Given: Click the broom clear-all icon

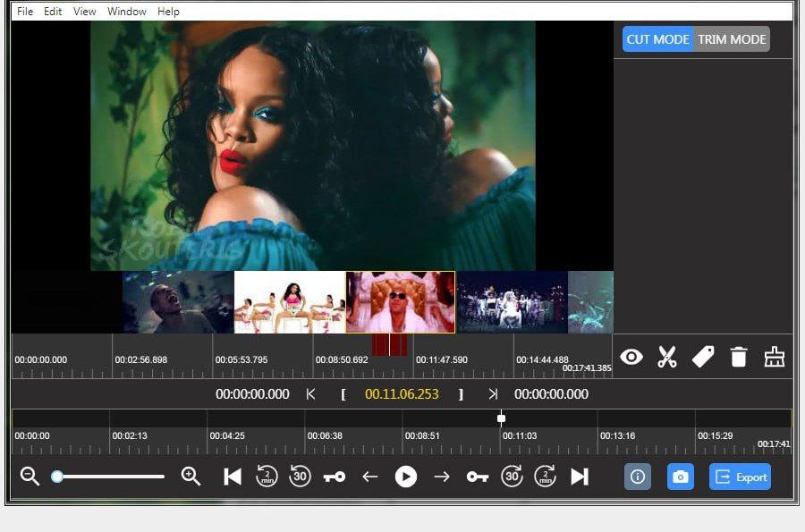Looking at the screenshot, I should click(775, 357).
